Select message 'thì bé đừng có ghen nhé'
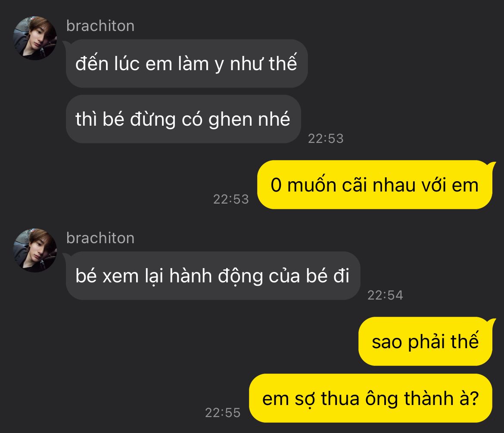The width and height of the screenshot is (504, 433). (183, 119)
